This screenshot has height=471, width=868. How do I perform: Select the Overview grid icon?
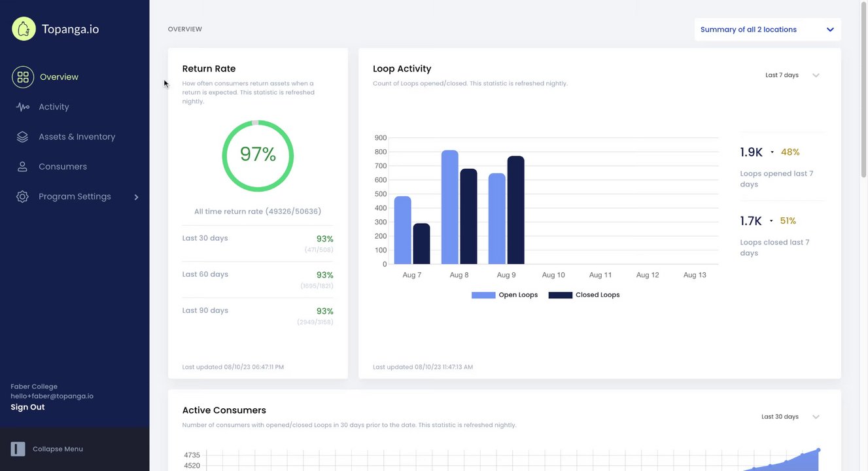point(23,77)
